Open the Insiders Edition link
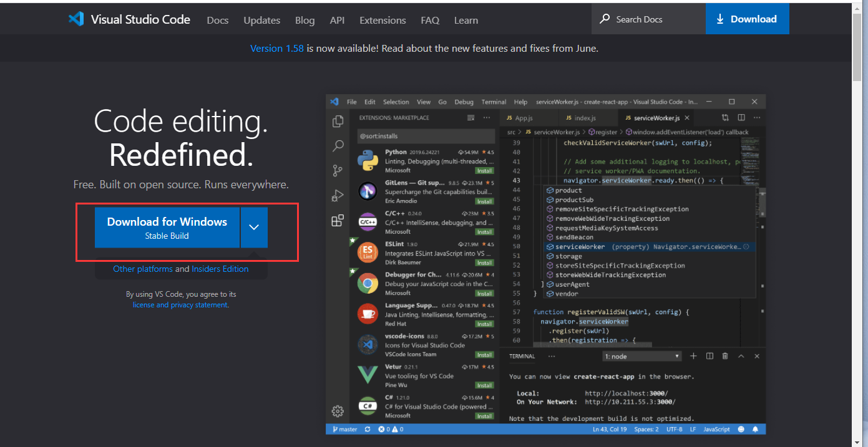Viewport: 868px width, 447px height. tap(220, 269)
